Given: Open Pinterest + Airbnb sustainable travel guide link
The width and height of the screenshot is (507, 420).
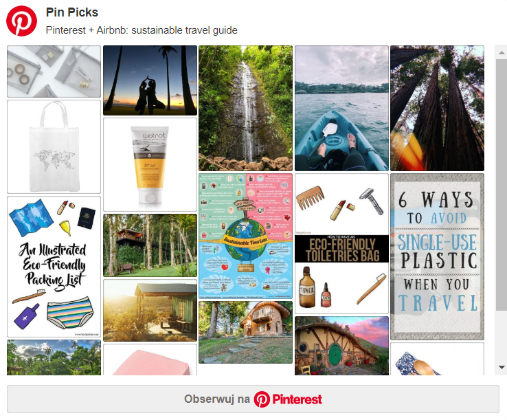Looking at the screenshot, I should pyautogui.click(x=142, y=30).
